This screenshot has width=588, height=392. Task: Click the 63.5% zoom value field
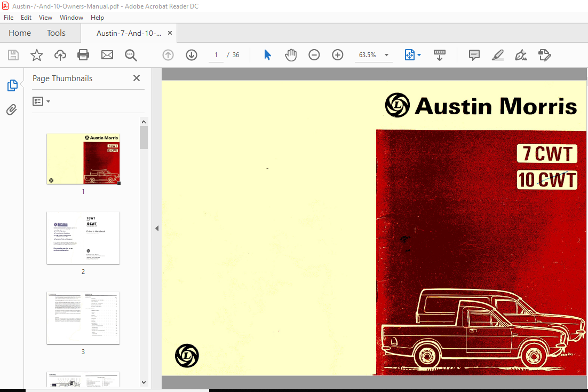(368, 55)
